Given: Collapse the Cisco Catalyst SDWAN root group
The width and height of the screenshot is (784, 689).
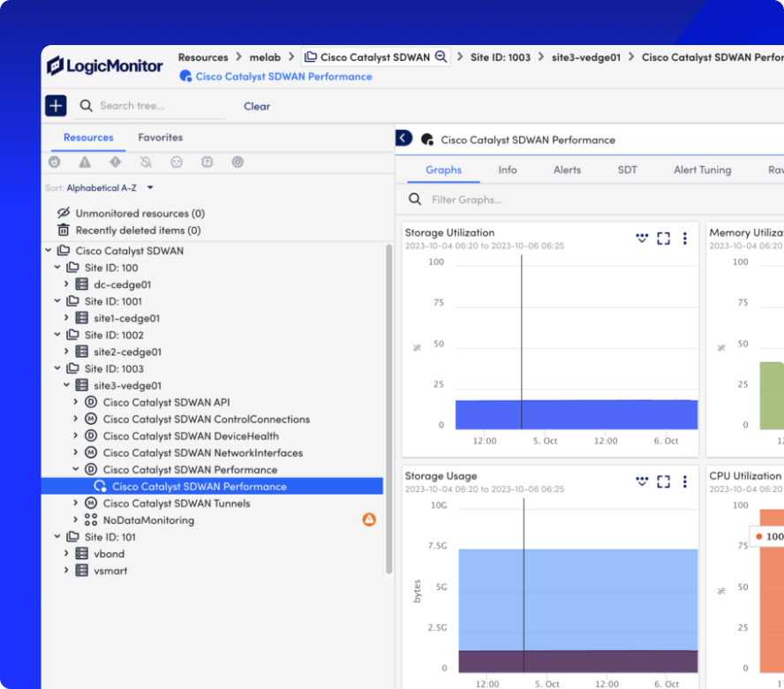Looking at the screenshot, I should tap(49, 250).
